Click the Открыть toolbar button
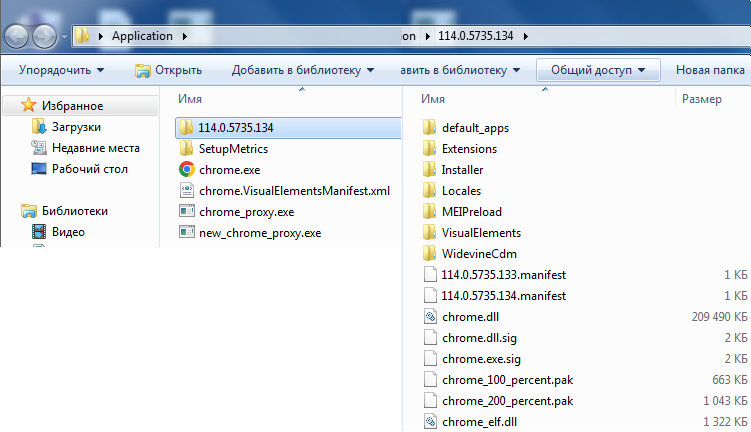 pos(169,70)
